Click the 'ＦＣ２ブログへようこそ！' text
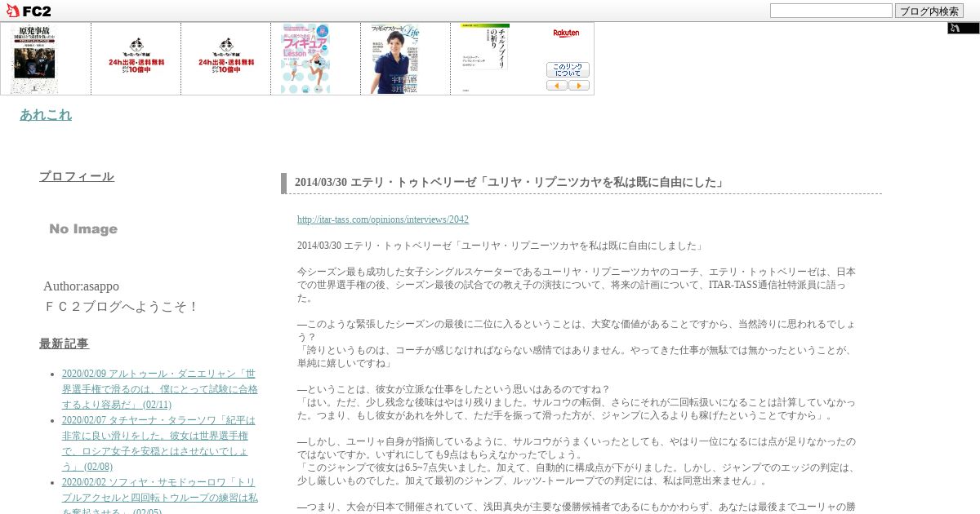Viewport: 980px width, 514px height. (122, 307)
